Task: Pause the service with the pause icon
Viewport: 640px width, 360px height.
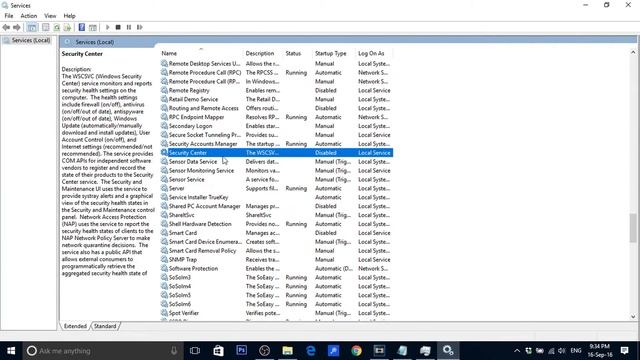Action: pyautogui.click(x=129, y=27)
